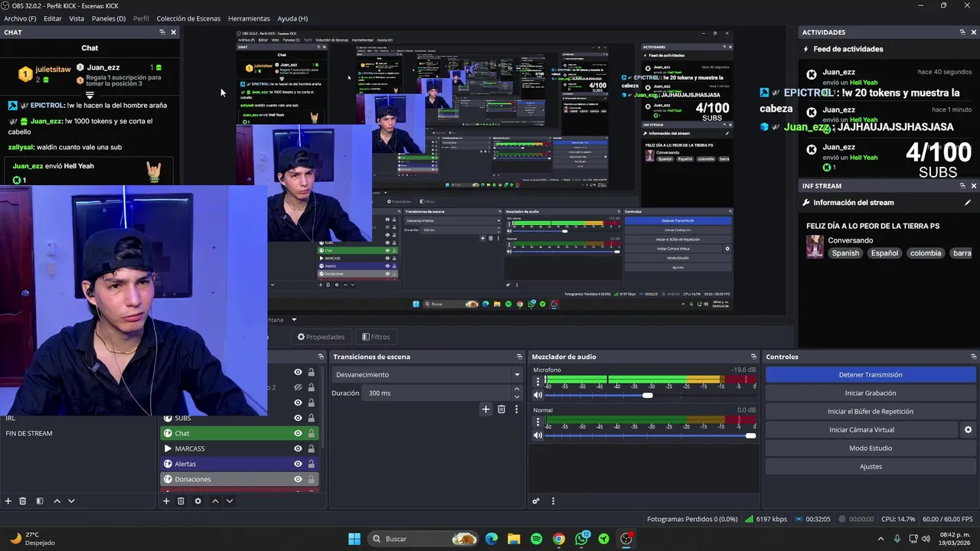Decrease the transition duration with the down arrow
Viewport: 980px width, 551px height.
(517, 397)
